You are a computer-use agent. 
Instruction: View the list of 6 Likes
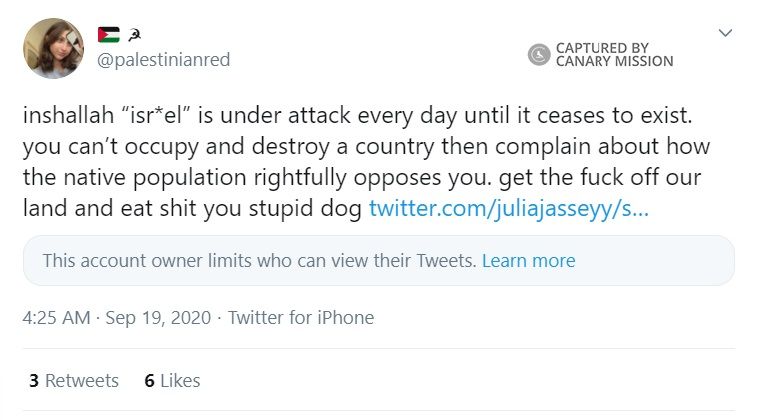[x=172, y=381]
